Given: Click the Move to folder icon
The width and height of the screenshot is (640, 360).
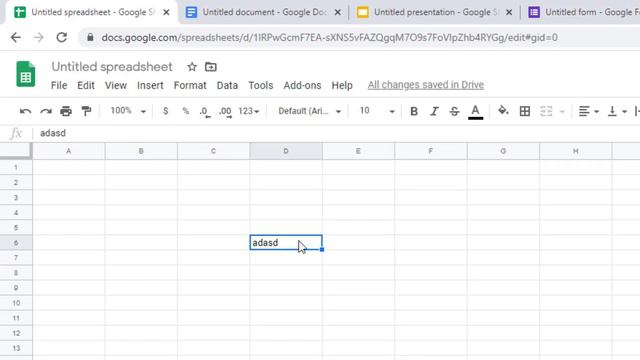Looking at the screenshot, I should (211, 67).
